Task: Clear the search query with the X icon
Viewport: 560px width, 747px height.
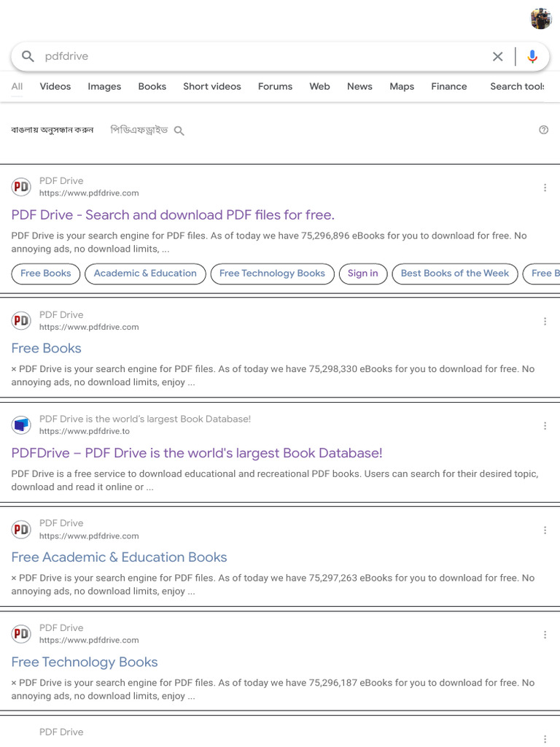Action: (x=498, y=56)
